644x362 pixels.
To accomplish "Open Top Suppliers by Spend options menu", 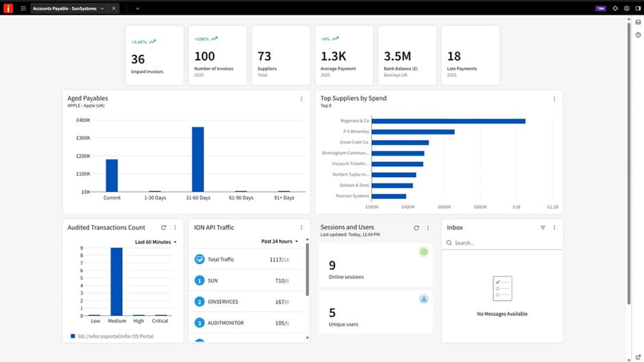I will pos(554,99).
